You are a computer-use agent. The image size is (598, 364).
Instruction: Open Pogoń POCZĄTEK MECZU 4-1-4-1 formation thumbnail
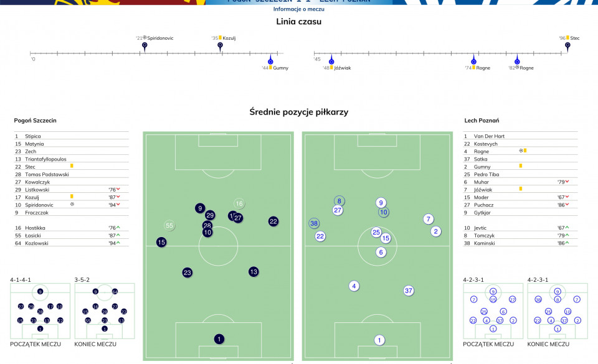[40, 311]
